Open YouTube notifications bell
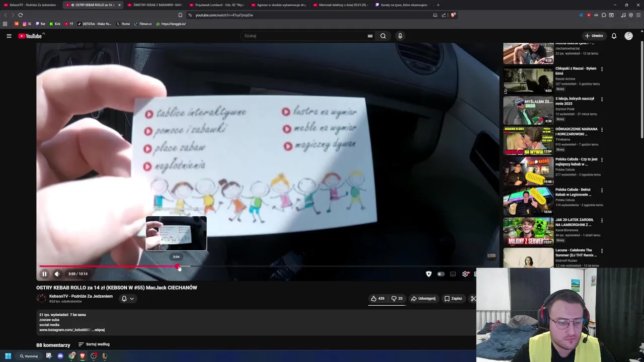This screenshot has width=644, height=362. click(614, 36)
